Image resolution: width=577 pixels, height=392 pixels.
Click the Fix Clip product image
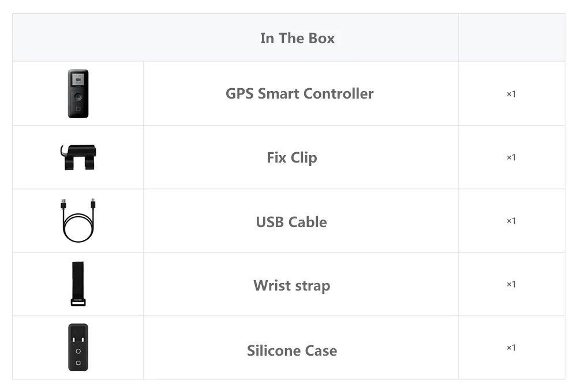coord(78,157)
